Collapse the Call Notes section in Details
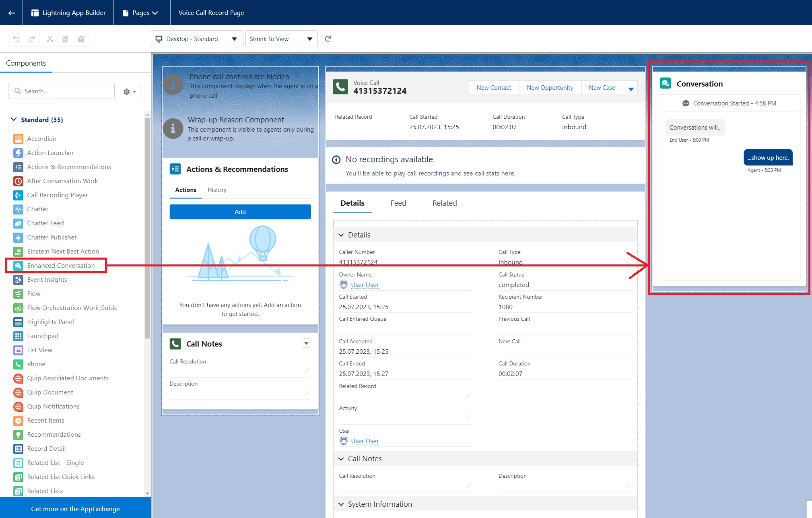The width and height of the screenshot is (812, 518). click(341, 459)
